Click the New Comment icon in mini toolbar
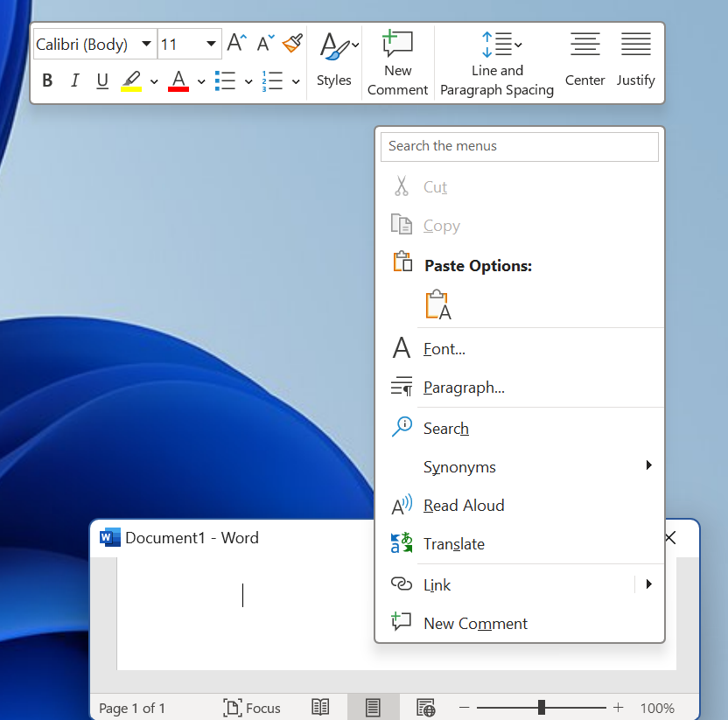 tap(397, 62)
